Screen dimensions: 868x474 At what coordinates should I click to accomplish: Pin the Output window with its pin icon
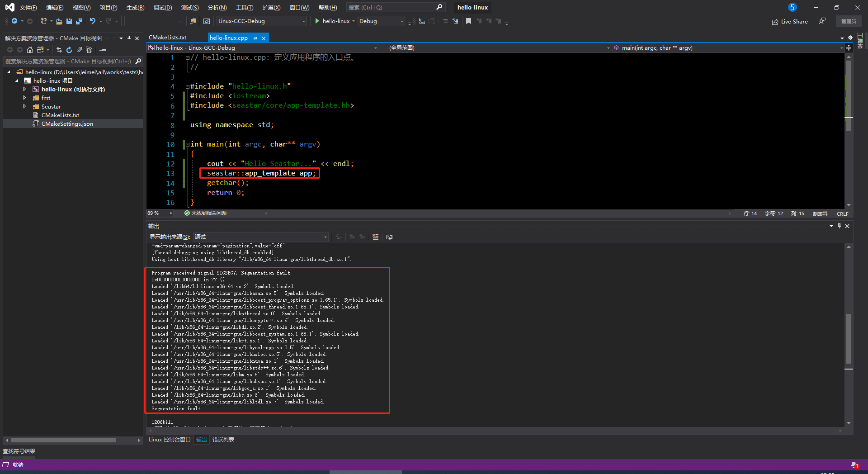tap(839, 226)
